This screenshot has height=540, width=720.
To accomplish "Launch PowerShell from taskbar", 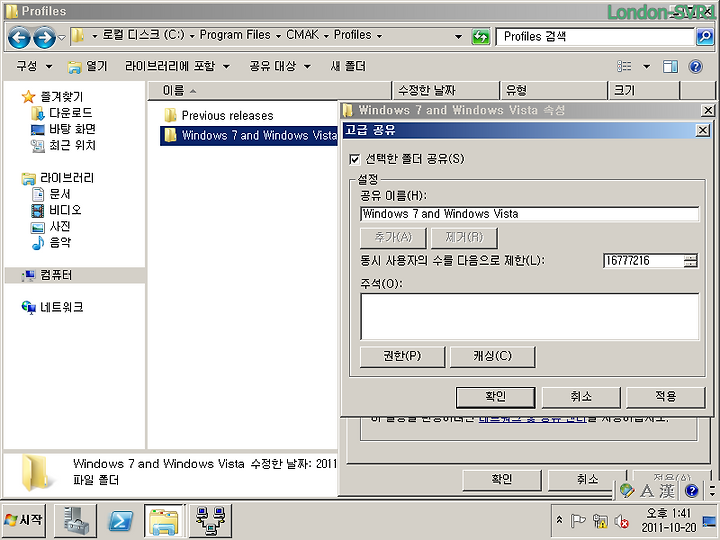I will click(x=120, y=520).
